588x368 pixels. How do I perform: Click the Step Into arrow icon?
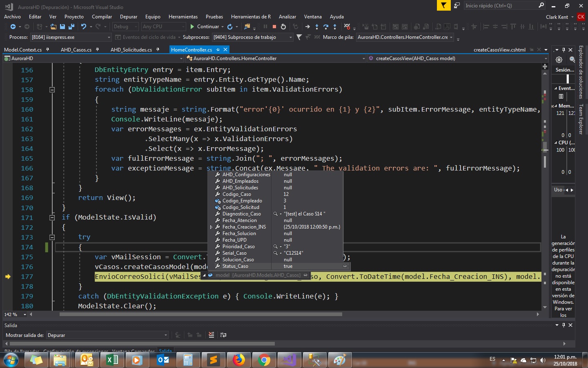[x=317, y=27]
